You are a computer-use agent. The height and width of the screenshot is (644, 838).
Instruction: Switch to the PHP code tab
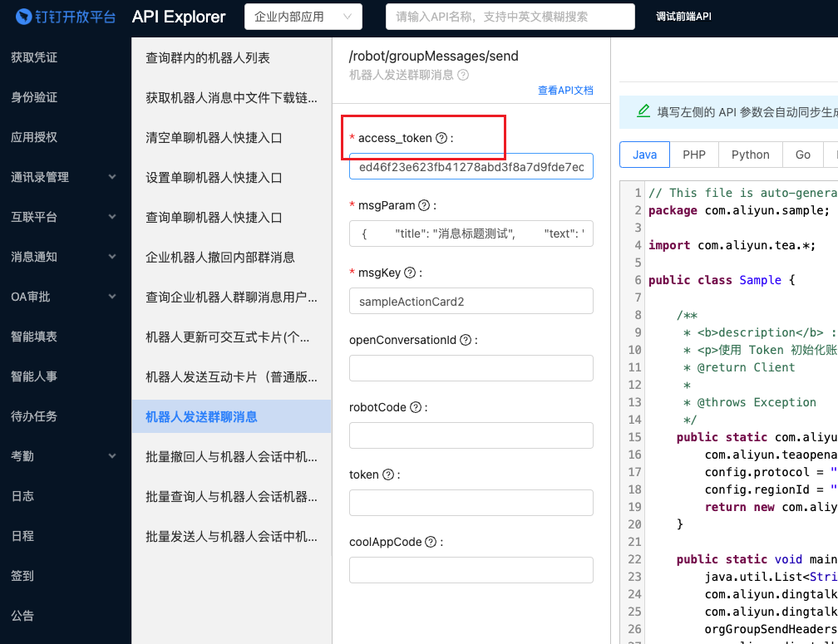tap(693, 155)
